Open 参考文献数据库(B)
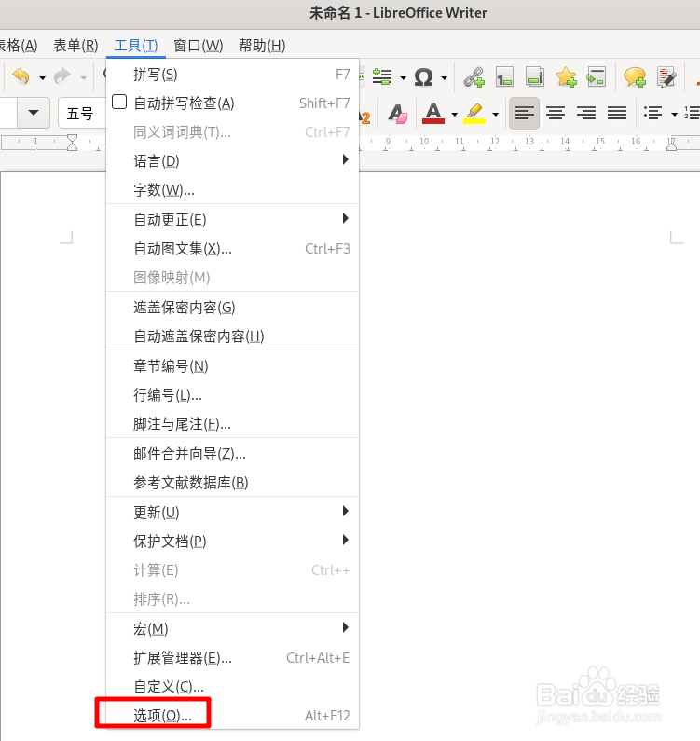Screen dimensions: 700x741 [x=232, y=483]
